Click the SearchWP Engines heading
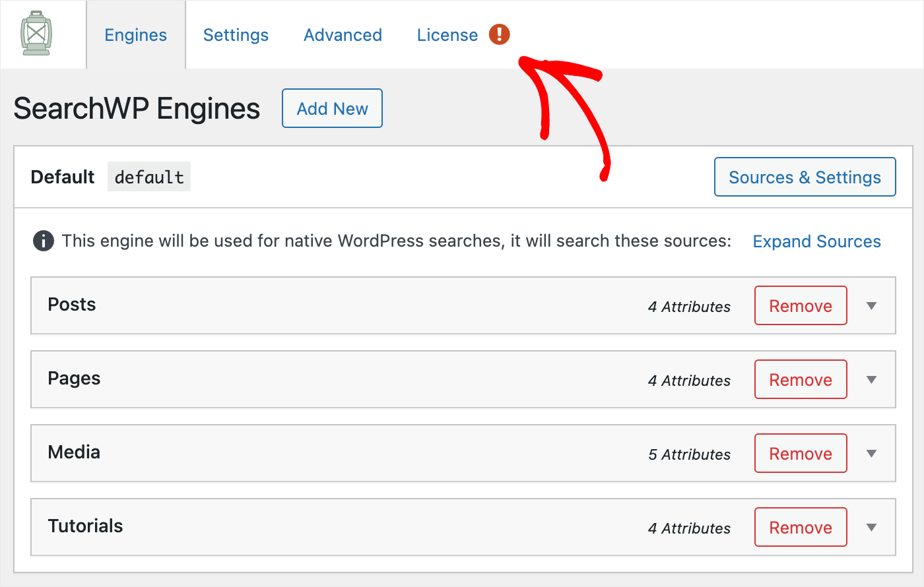The image size is (924, 587). point(137,109)
